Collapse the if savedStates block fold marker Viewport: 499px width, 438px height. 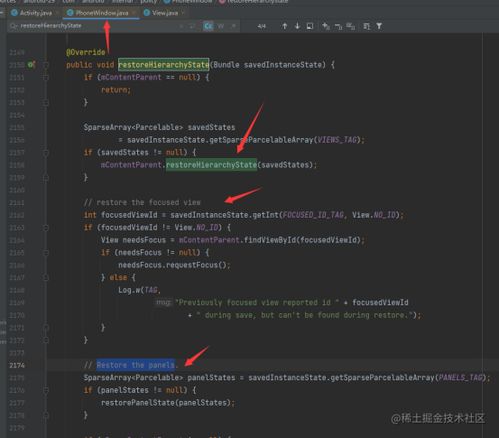pos(46,153)
